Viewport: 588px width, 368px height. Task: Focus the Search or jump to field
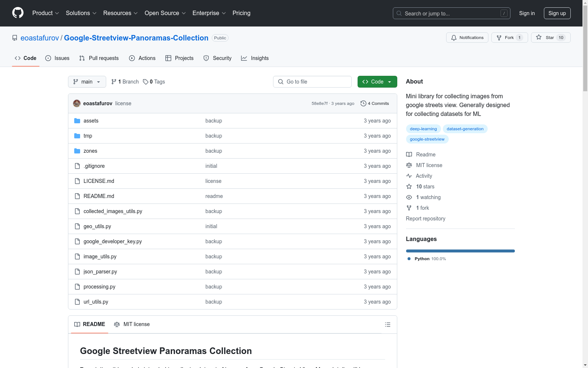click(x=452, y=13)
